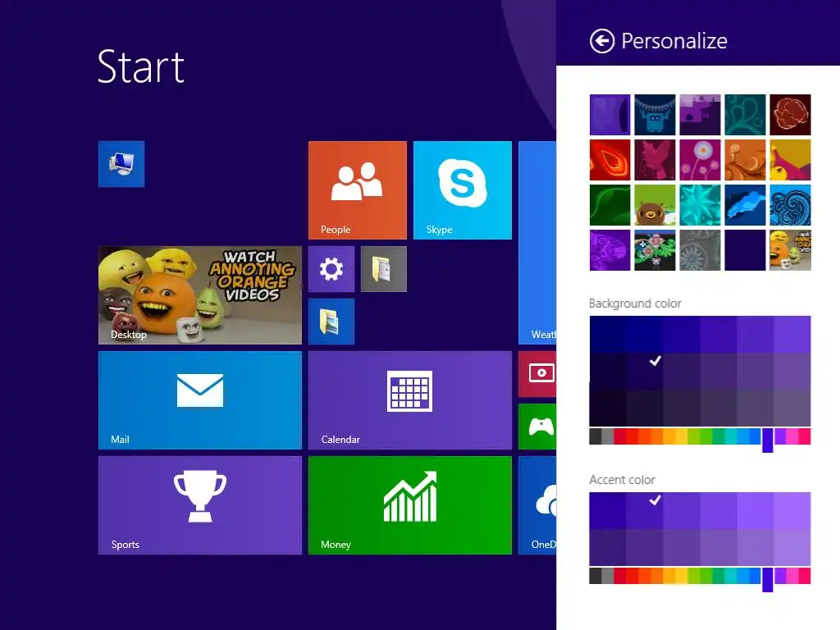Open the People tile
This screenshot has height=630, width=840.
pos(358,190)
